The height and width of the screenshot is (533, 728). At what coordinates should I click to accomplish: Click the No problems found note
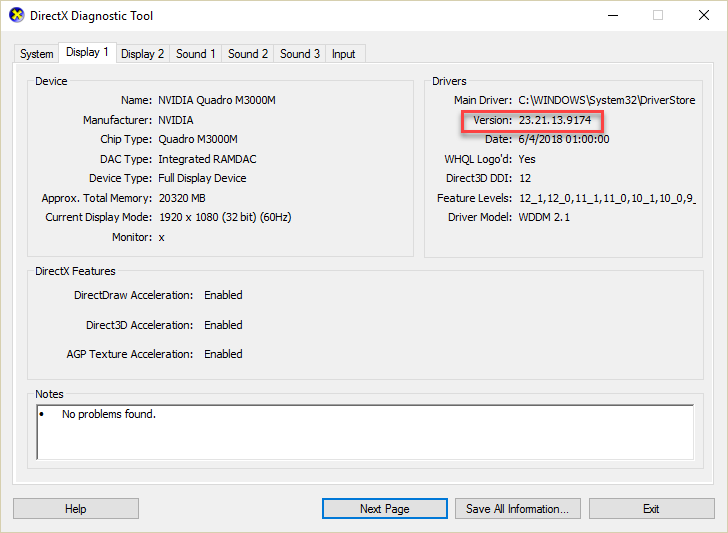109,414
